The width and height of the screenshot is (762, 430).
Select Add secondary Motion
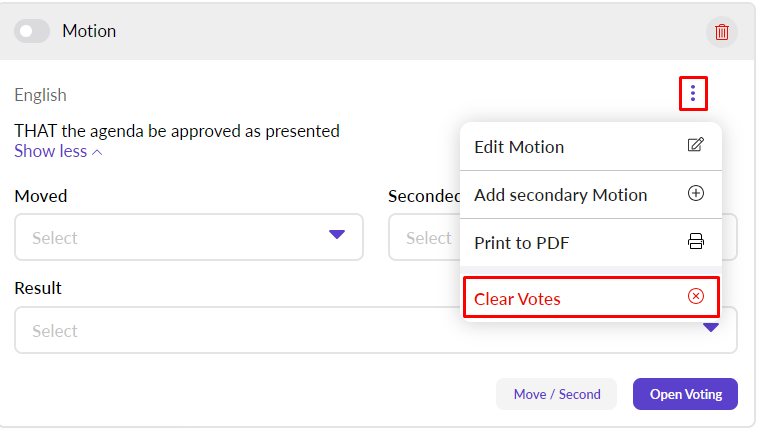click(560, 195)
